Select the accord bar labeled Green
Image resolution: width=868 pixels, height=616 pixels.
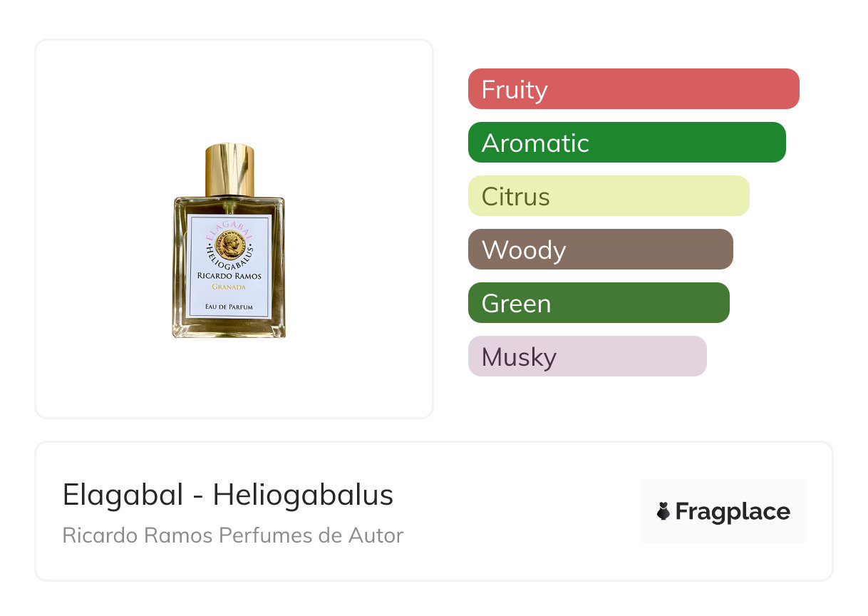click(598, 303)
